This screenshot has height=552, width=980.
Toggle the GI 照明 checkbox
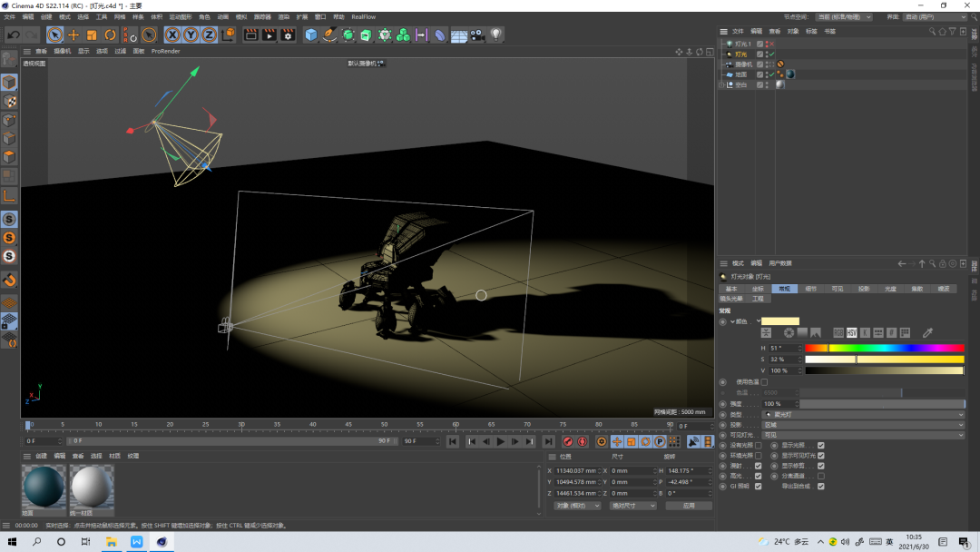coord(758,487)
